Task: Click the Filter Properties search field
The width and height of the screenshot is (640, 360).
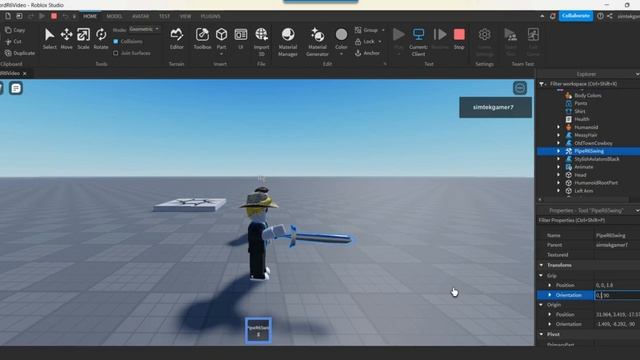Action: click(588, 220)
